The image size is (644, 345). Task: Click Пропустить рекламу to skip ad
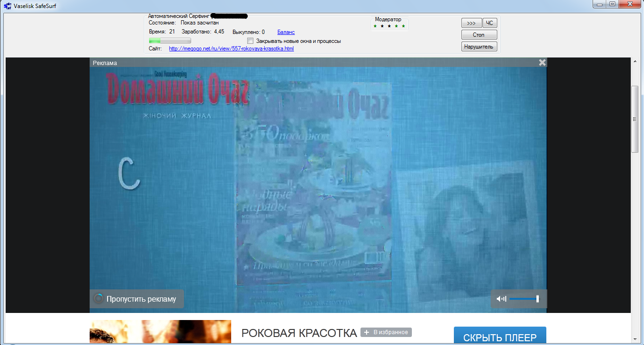click(137, 299)
